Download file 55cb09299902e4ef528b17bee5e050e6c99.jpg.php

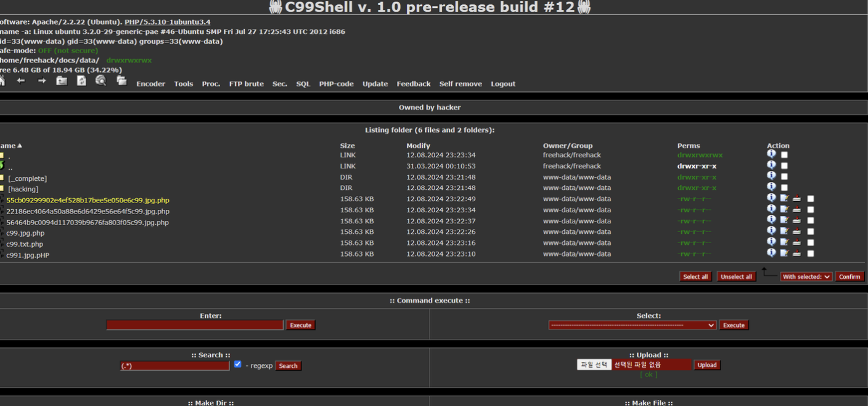(x=796, y=198)
